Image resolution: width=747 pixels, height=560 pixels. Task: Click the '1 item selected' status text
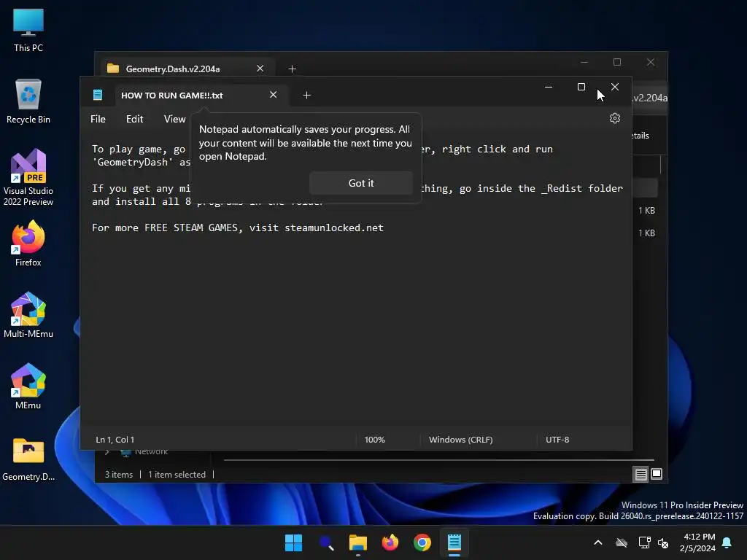point(177,474)
